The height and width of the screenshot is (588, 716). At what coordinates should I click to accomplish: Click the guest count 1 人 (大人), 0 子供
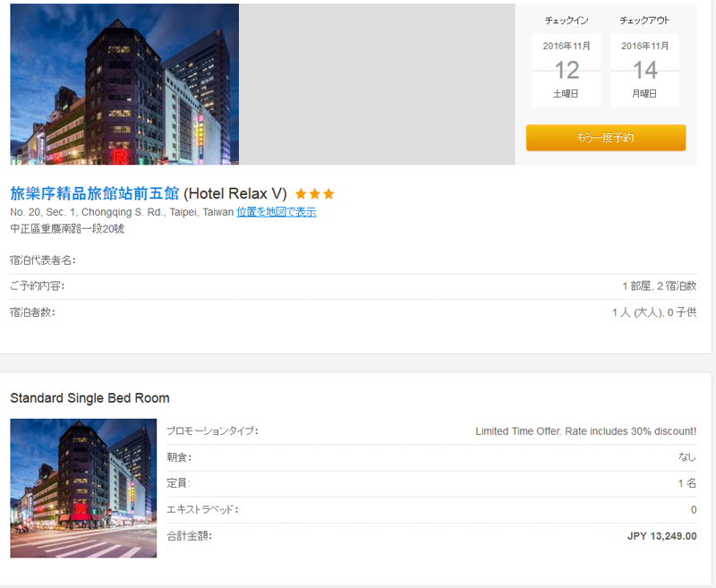click(654, 312)
